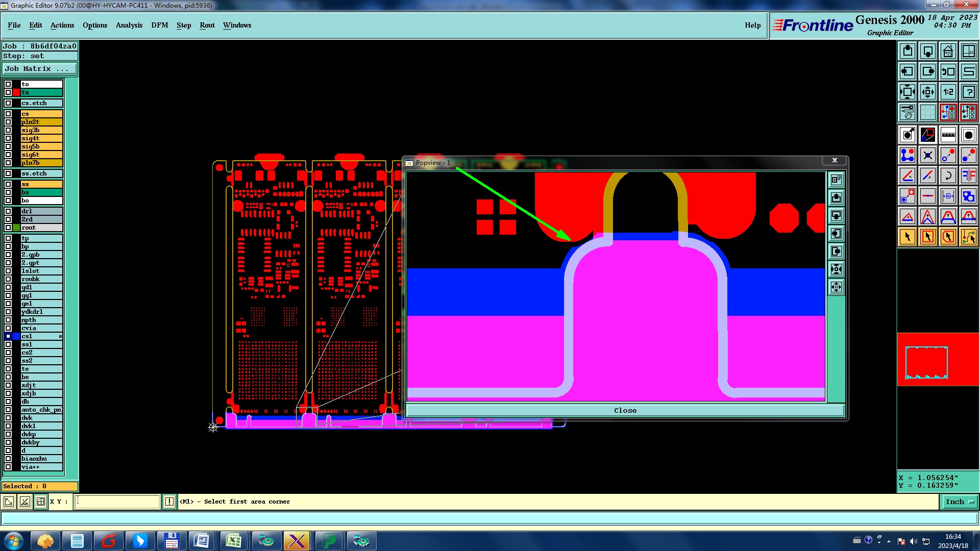
Task: Click the rotate feature tool icon
Action: tap(948, 176)
